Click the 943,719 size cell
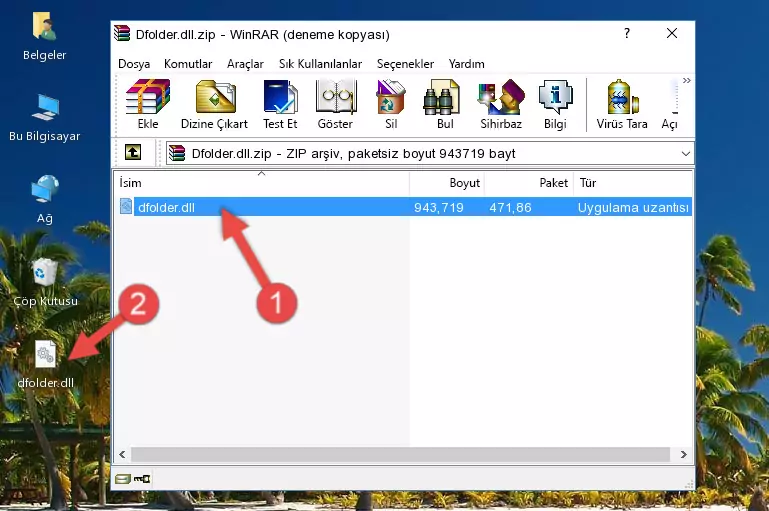Image resolution: width=769 pixels, height=511 pixels. [438, 207]
